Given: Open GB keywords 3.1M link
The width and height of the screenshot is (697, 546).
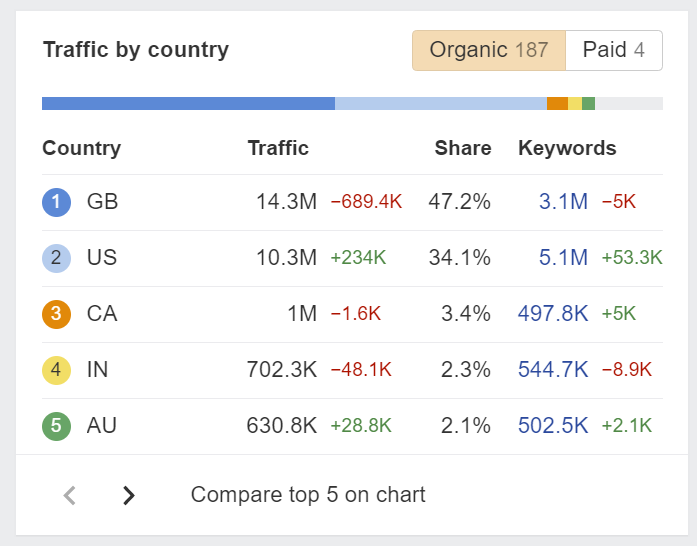Looking at the screenshot, I should point(563,202).
